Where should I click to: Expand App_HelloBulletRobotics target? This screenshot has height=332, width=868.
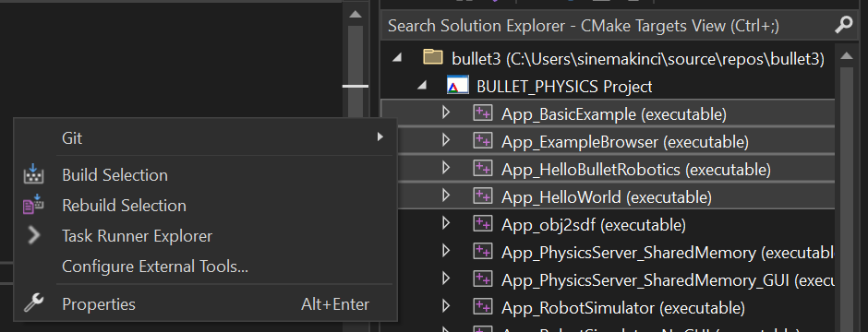(446, 168)
